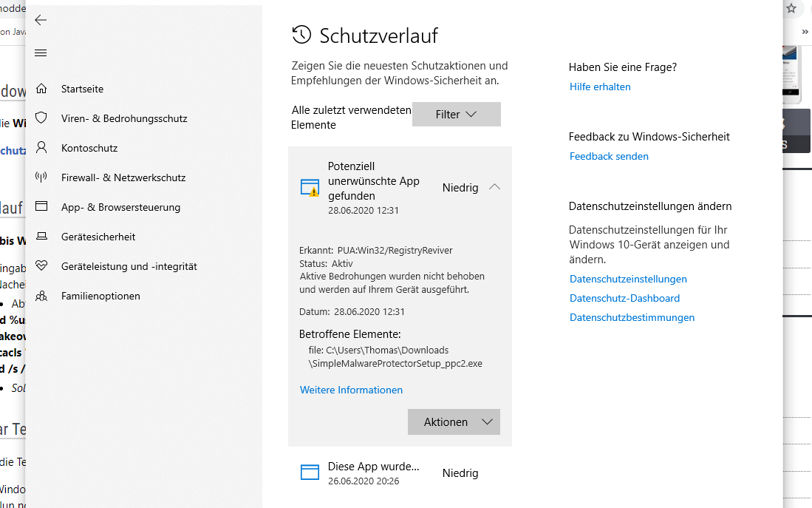Click date 26.06.2020 20:26 of second entry
This screenshot has height=508, width=812.
click(x=364, y=481)
